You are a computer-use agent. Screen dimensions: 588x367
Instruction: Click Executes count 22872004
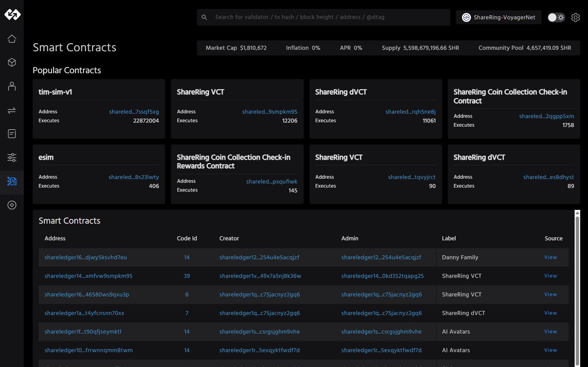pyautogui.click(x=146, y=121)
